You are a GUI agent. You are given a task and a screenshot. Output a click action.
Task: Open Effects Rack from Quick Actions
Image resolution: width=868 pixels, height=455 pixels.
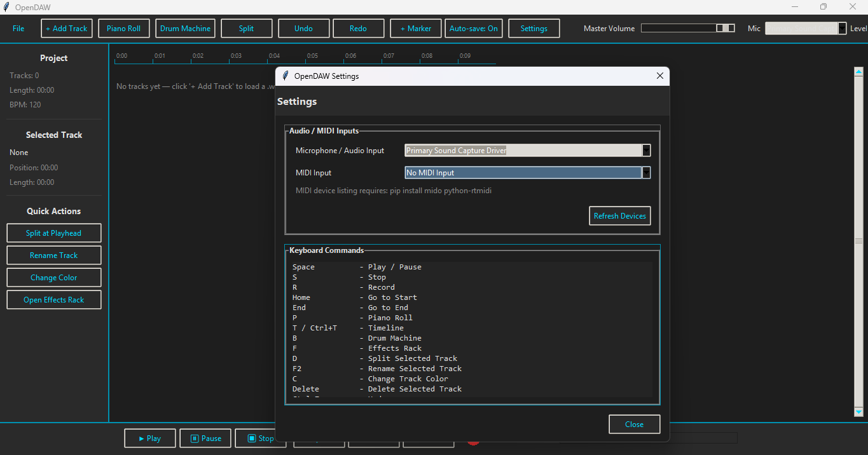[54, 300]
